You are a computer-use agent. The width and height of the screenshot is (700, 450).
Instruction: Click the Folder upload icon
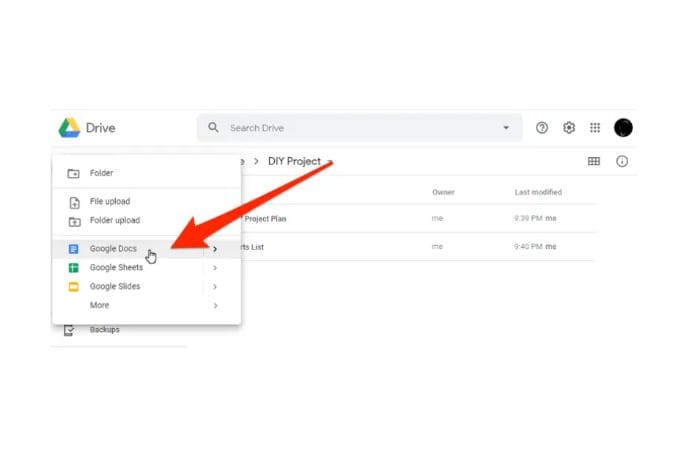pyautogui.click(x=75, y=221)
